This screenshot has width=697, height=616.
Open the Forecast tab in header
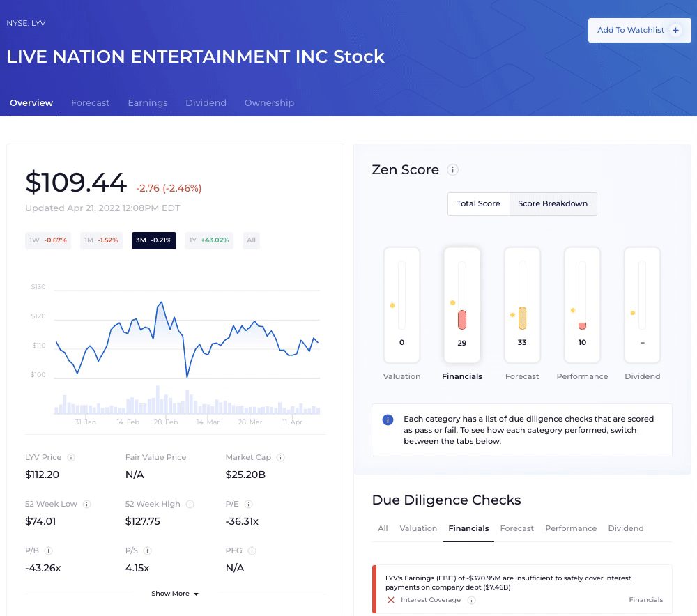click(90, 103)
